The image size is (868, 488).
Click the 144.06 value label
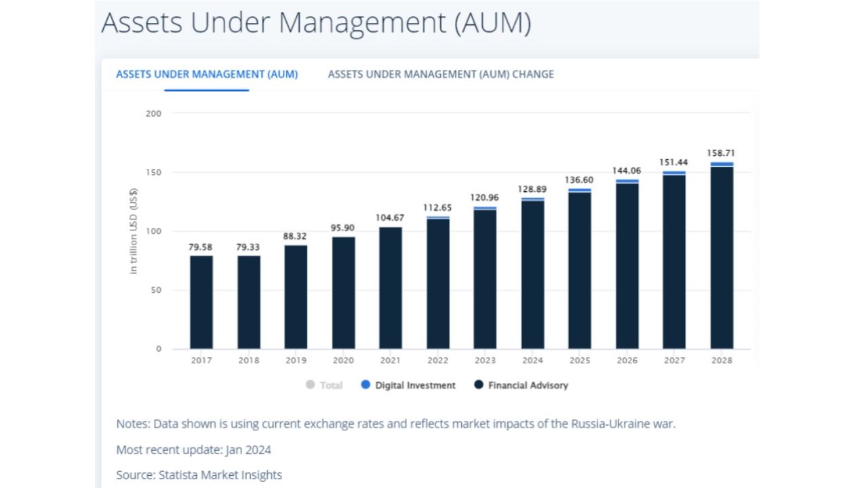[627, 171]
